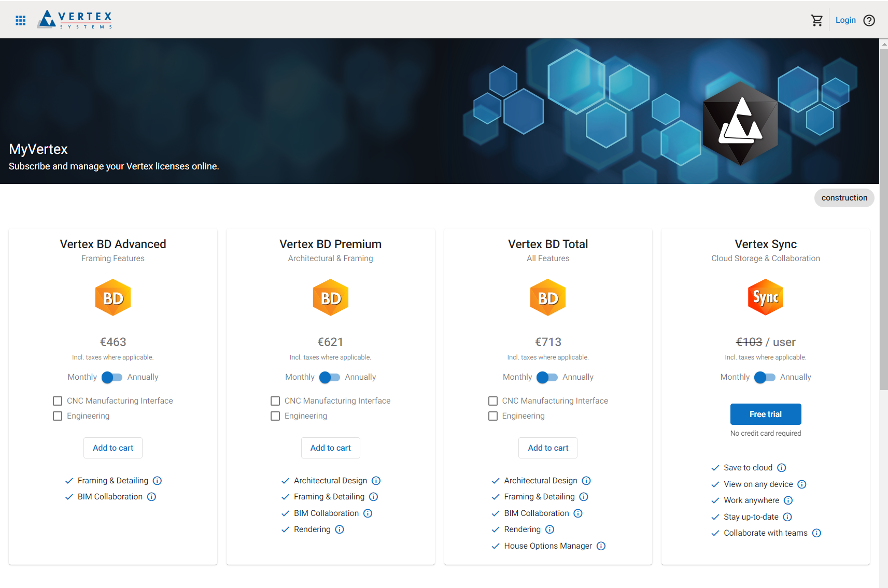Click the Vertex BD Advanced title
Image resolution: width=888 pixels, height=588 pixels.
[x=113, y=244]
